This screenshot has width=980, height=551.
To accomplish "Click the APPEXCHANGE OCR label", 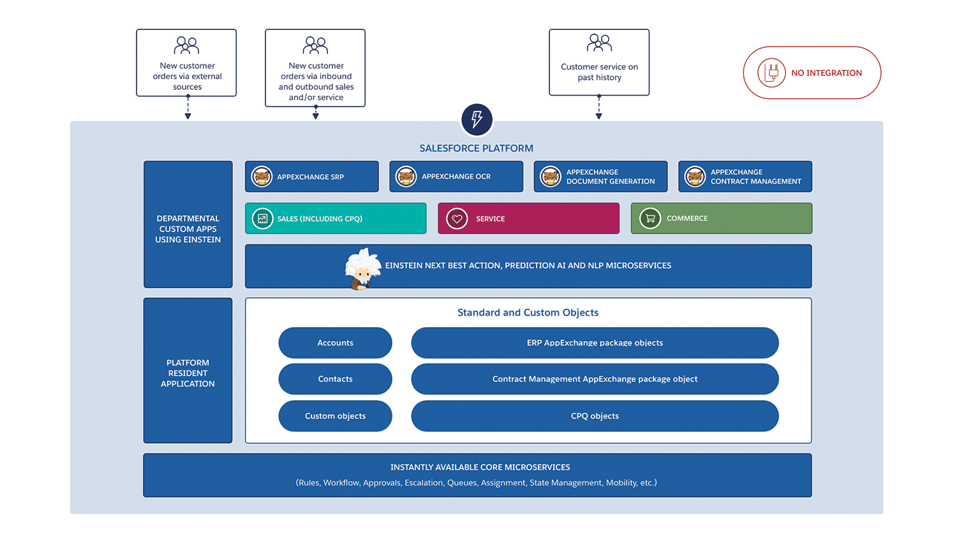I will point(456,177).
